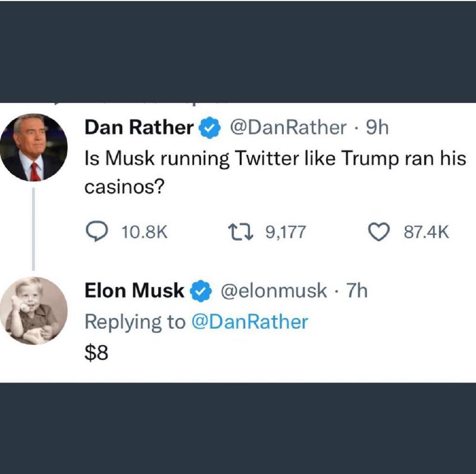Open Dan Rather's profile picture
476x474 pixels.
[34, 147]
